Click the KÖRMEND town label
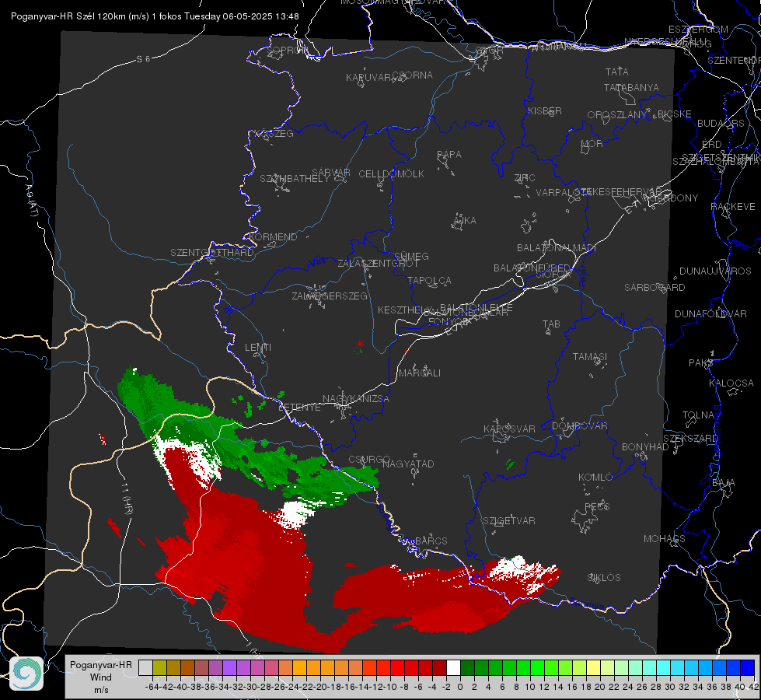 (273, 237)
